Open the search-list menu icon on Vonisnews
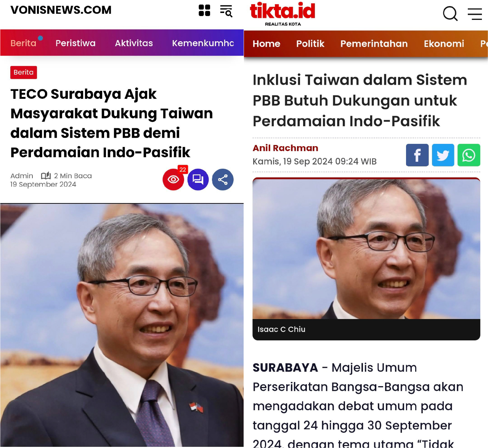This screenshot has height=448, width=488. 226,11
